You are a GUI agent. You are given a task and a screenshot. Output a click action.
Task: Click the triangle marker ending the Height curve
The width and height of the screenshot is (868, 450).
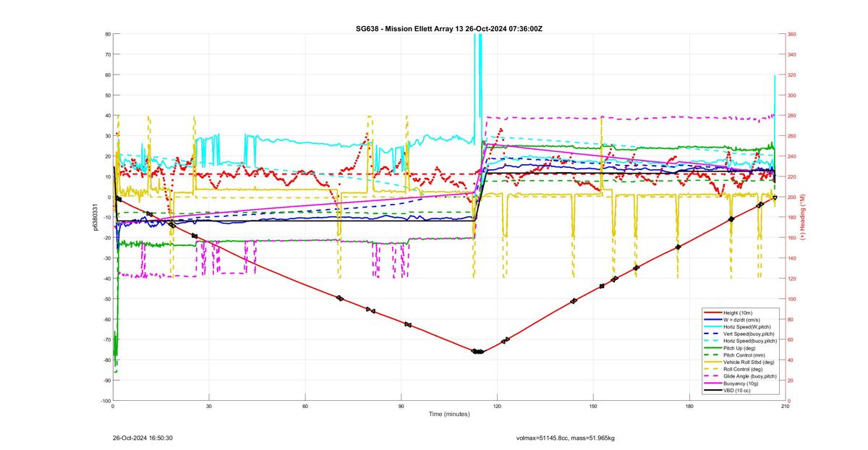tap(775, 198)
